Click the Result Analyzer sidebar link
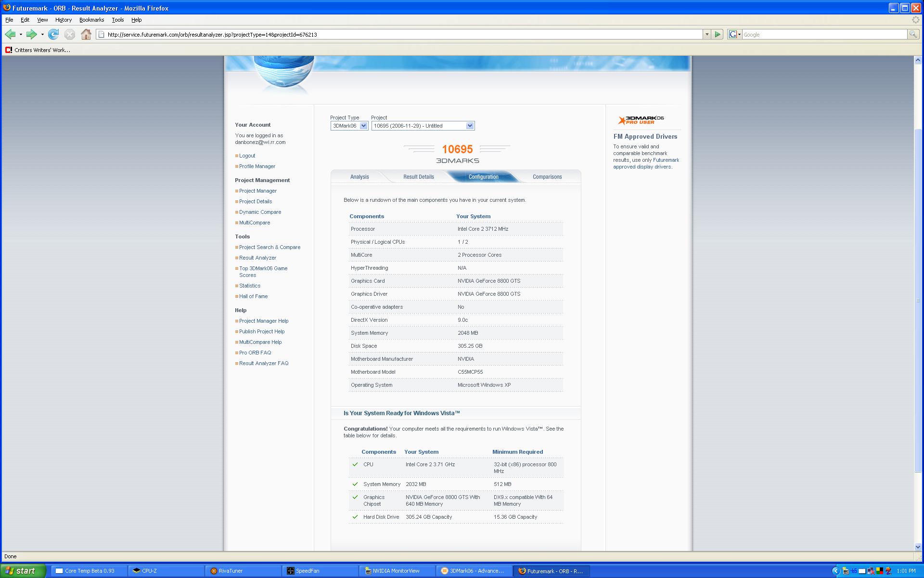Image resolution: width=924 pixels, height=578 pixels. 258,258
